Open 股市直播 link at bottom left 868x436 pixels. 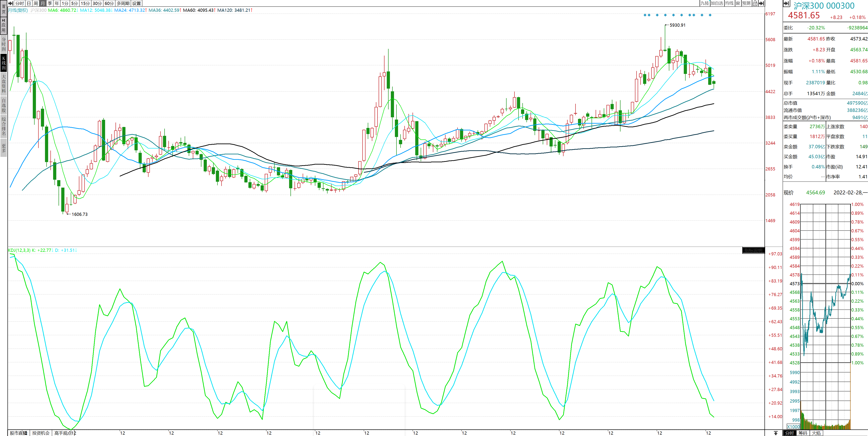point(19,433)
